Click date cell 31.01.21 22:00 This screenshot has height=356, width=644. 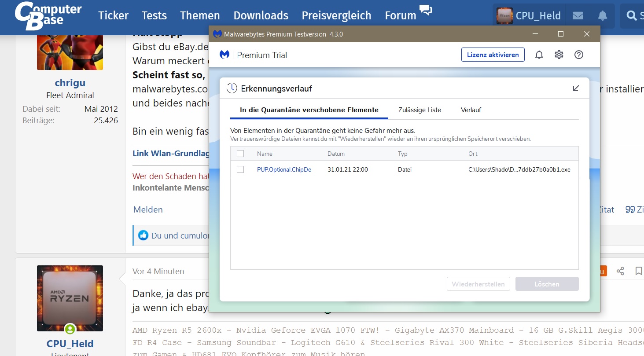[x=348, y=169]
